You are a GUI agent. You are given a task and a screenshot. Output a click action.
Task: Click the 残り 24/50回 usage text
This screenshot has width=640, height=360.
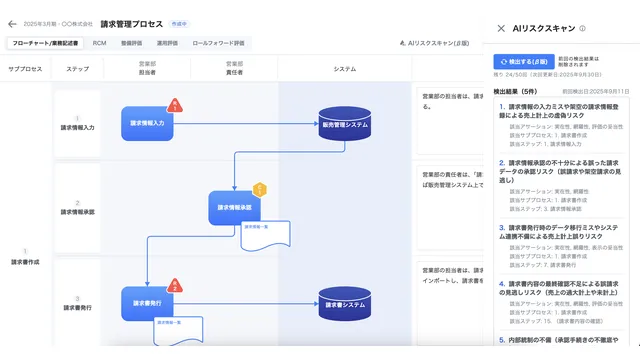547,75
